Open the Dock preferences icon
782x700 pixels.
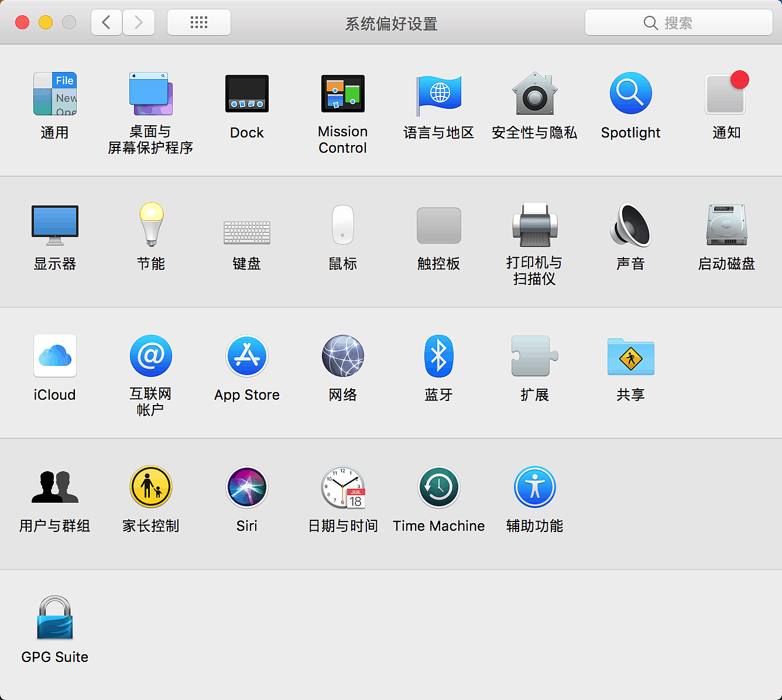[246, 94]
